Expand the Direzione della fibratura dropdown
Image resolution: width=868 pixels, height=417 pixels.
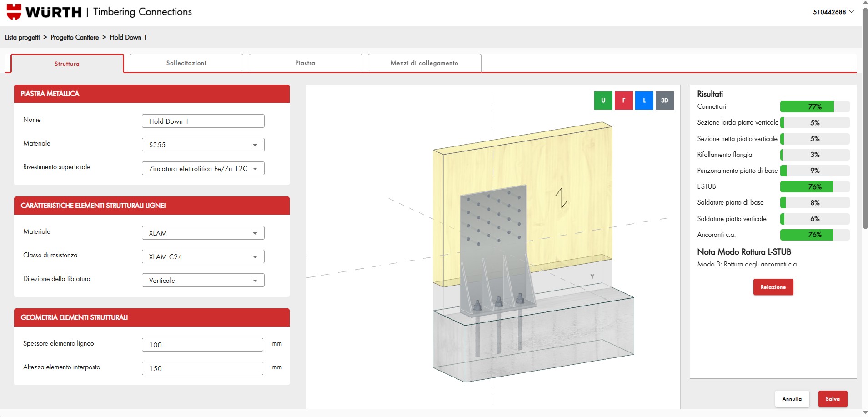(203, 281)
